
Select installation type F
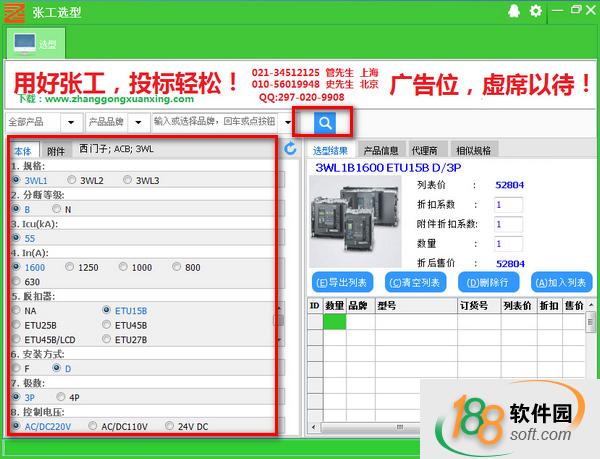pyautogui.click(x=16, y=368)
